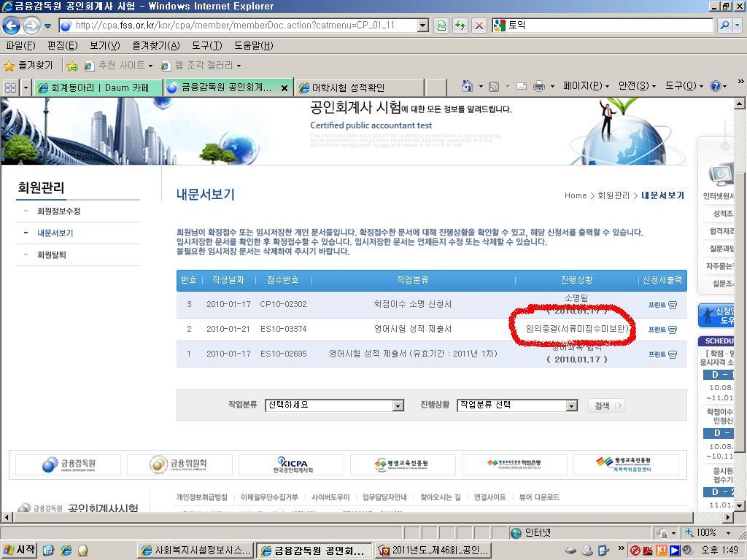Screen dimensions: 747x560
Task: Click the search box containing 토익
Action: pos(603,26)
